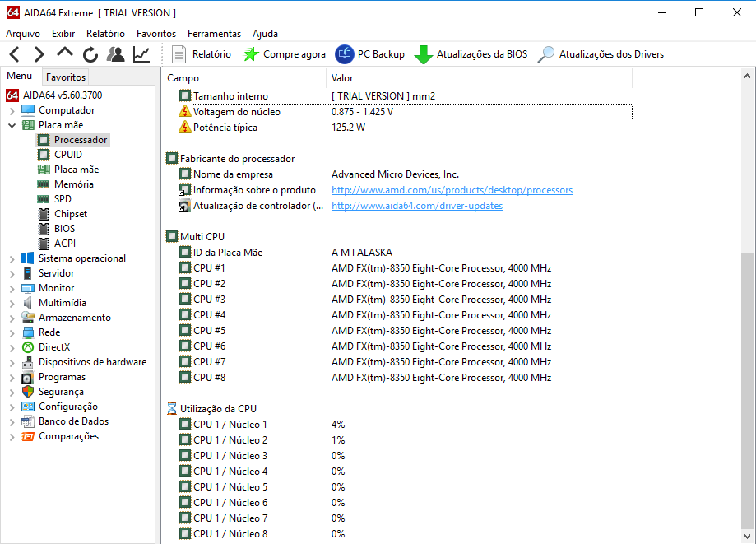Select the Memória tree item
The width and height of the screenshot is (756, 544).
[74, 184]
